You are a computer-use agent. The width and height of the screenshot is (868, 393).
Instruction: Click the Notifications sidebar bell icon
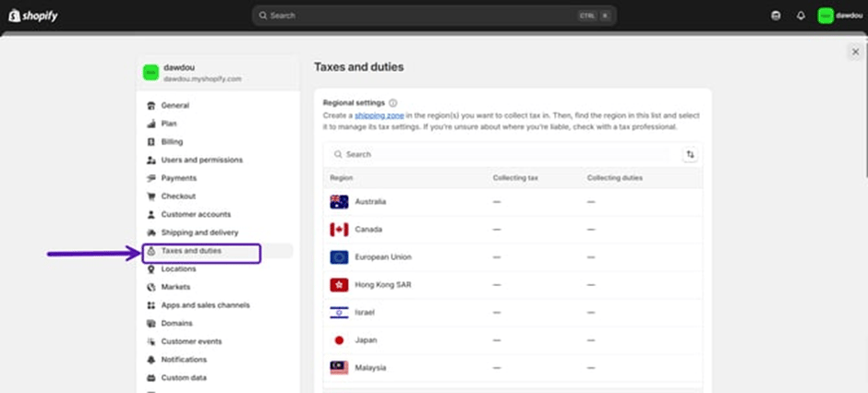tap(151, 360)
